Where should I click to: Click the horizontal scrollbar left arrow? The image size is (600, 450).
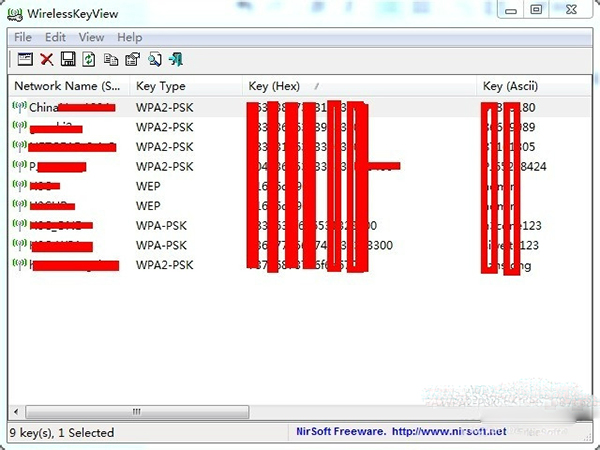[16, 412]
